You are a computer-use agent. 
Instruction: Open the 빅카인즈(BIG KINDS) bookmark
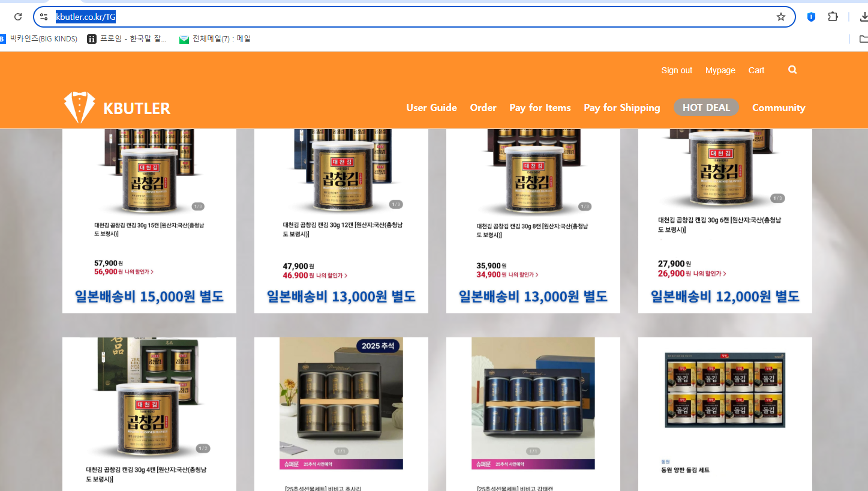[x=39, y=39]
